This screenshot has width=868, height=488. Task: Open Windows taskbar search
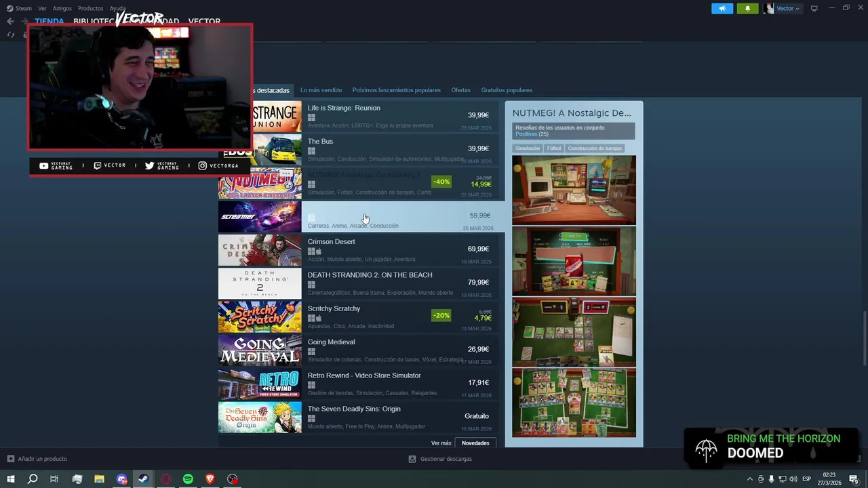pos(32,479)
